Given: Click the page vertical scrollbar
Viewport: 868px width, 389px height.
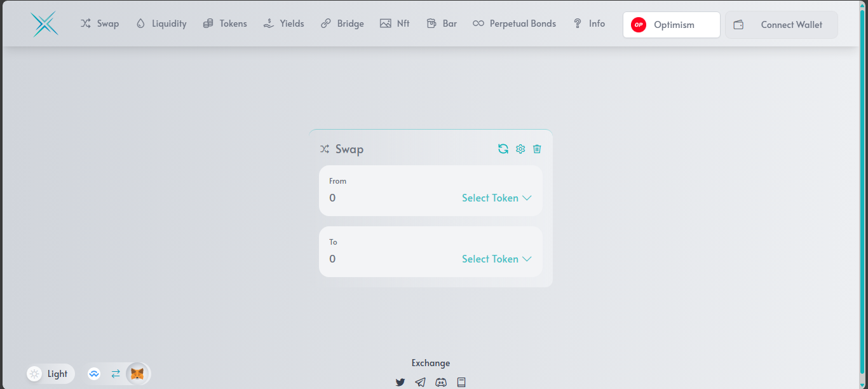Looking at the screenshot, I should click(x=862, y=191).
